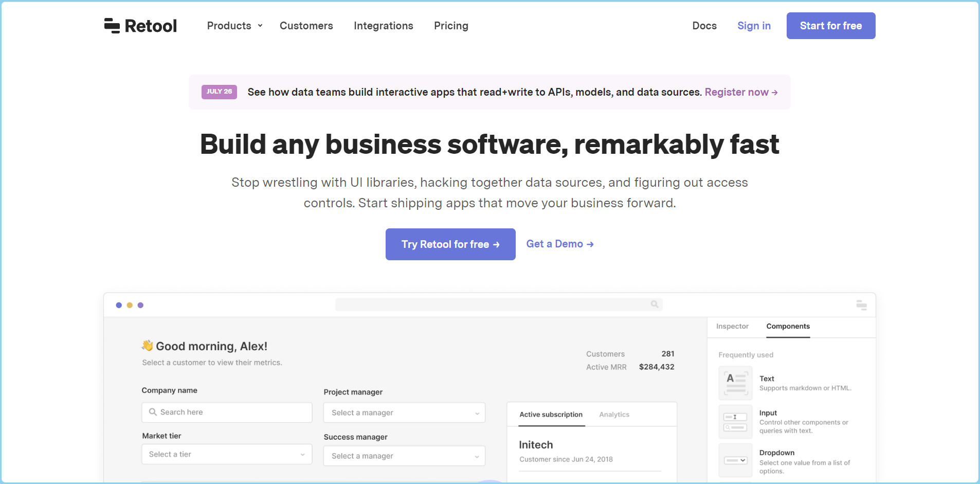Image resolution: width=980 pixels, height=484 pixels.
Task: Open the Select a tier dropdown
Action: (226, 454)
